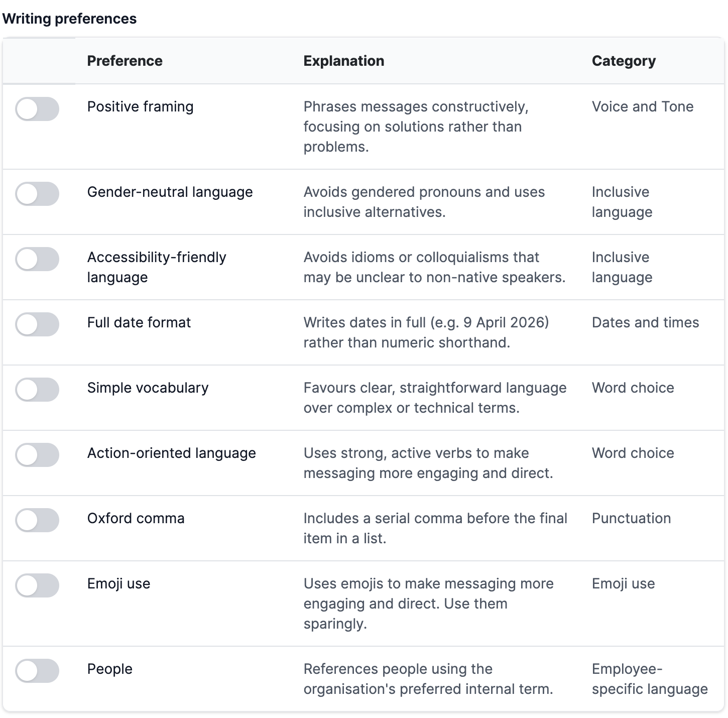Image resolution: width=728 pixels, height=718 pixels.
Task: Click the Employee-specific language category cell
Action: (650, 679)
